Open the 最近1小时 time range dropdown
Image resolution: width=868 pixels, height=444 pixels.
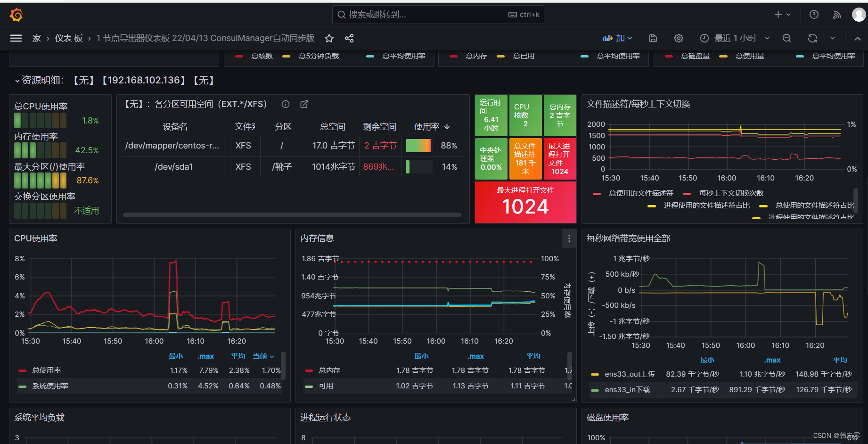pos(735,38)
